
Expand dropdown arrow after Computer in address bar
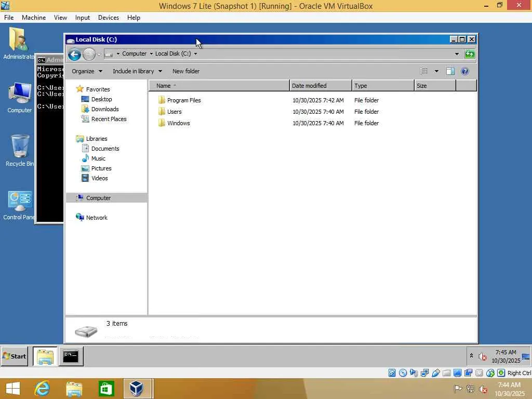click(x=151, y=54)
